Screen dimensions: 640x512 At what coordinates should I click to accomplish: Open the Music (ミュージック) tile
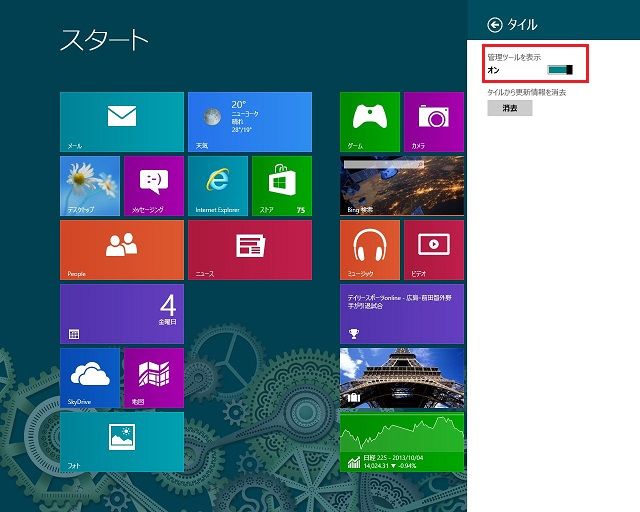(x=370, y=250)
